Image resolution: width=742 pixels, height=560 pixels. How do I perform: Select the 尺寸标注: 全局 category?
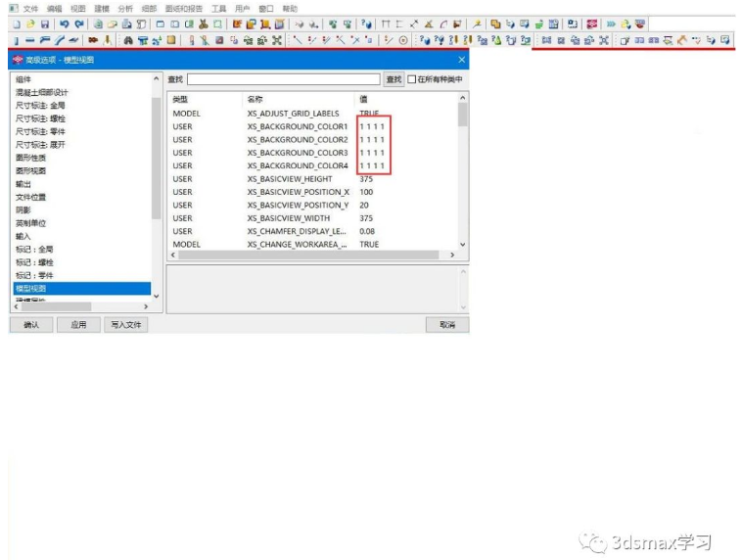tap(40, 106)
